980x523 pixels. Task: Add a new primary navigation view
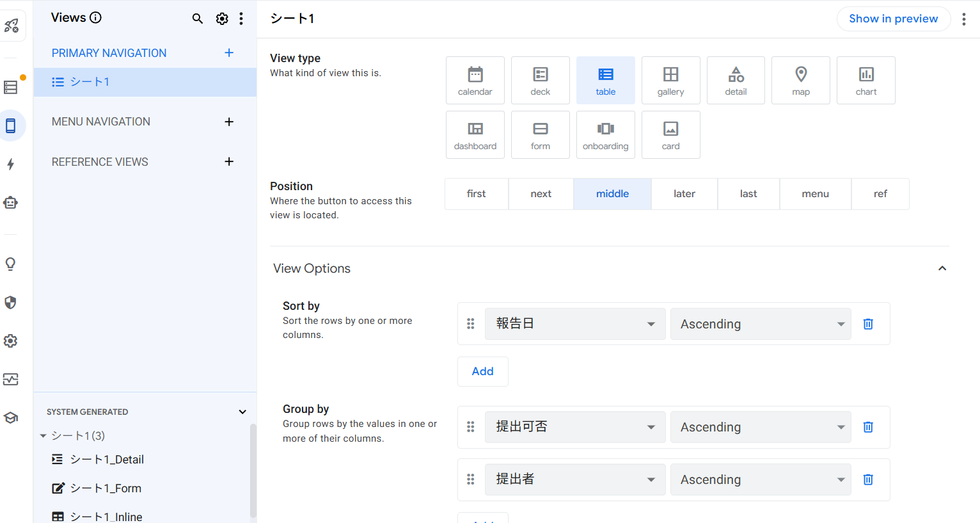tap(229, 53)
